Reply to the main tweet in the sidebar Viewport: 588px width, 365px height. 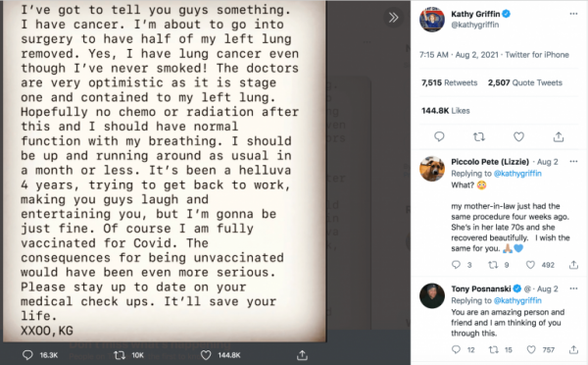(x=439, y=136)
